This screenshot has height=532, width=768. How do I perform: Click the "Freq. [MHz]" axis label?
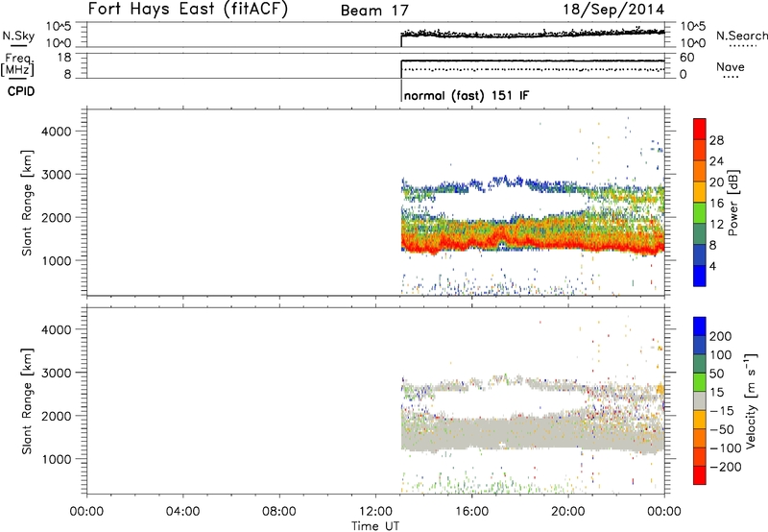click(18, 64)
